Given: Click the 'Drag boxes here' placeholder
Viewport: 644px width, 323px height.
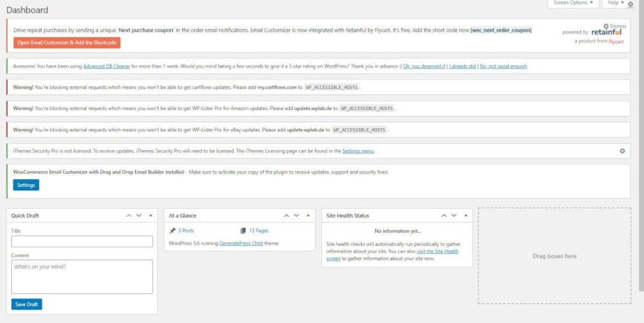Looking at the screenshot, I should coord(555,256).
